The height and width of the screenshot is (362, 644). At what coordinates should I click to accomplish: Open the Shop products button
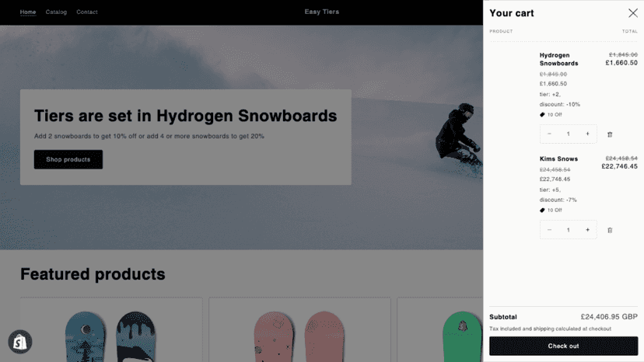pyautogui.click(x=68, y=159)
